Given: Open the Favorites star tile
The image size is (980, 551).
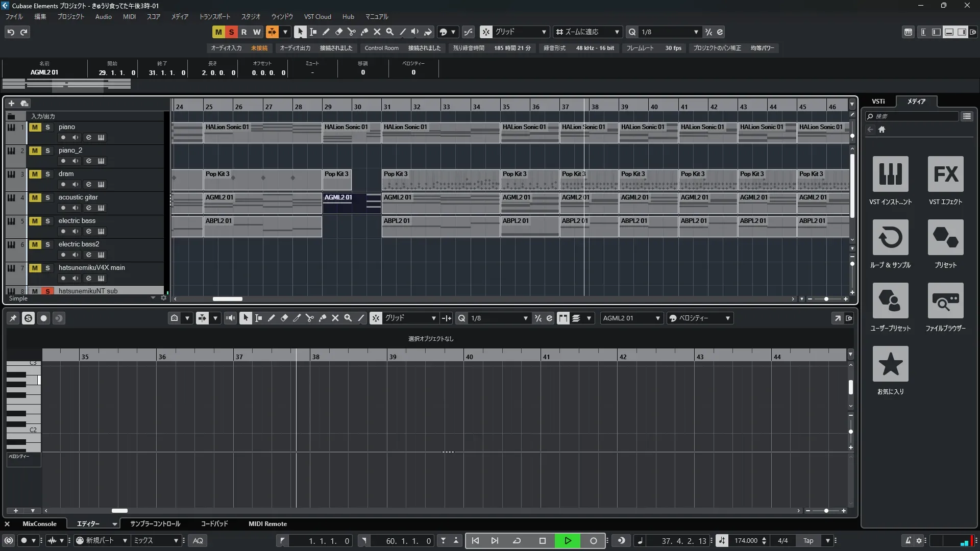Looking at the screenshot, I should pos(890,364).
